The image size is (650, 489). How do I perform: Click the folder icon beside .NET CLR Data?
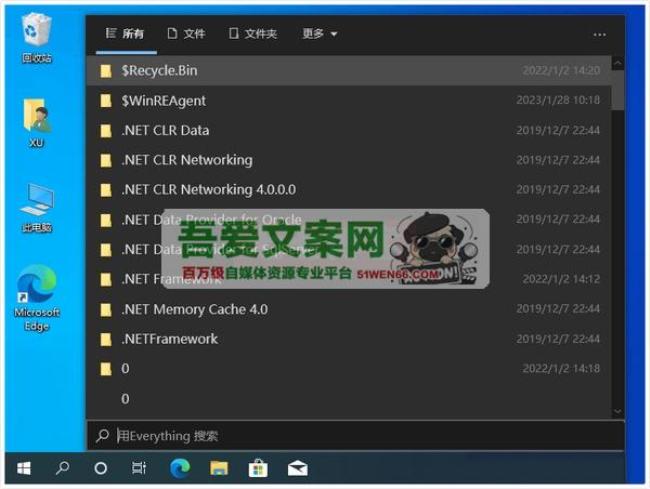click(x=106, y=131)
